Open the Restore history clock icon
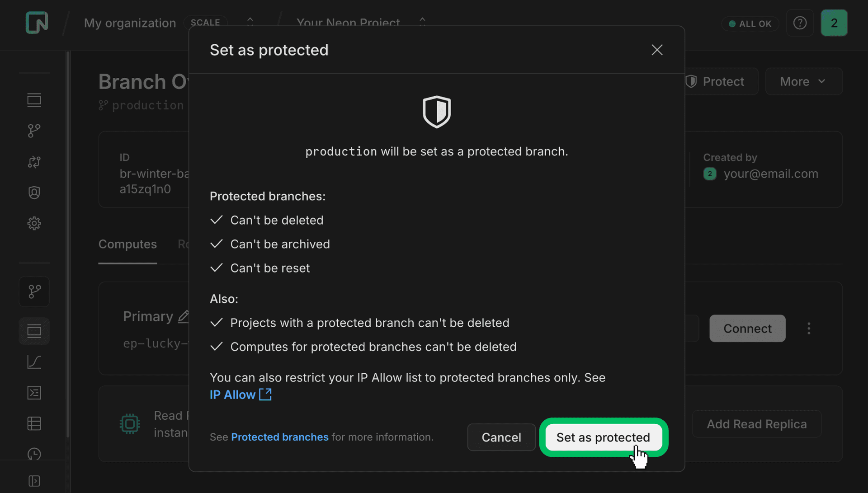The image size is (868, 493). click(x=34, y=454)
